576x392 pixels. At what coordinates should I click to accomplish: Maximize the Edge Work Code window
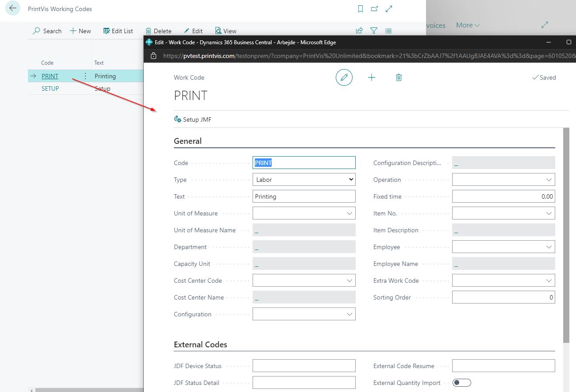(x=569, y=42)
